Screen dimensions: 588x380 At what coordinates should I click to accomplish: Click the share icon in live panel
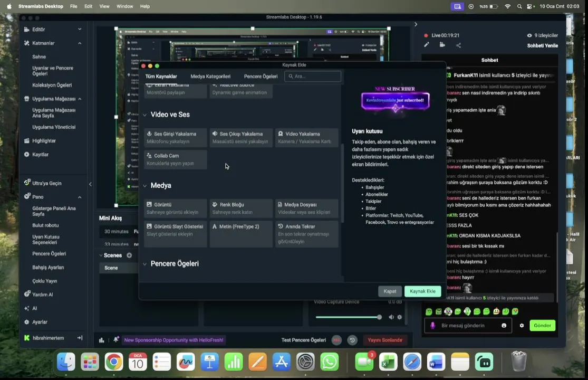point(458,45)
